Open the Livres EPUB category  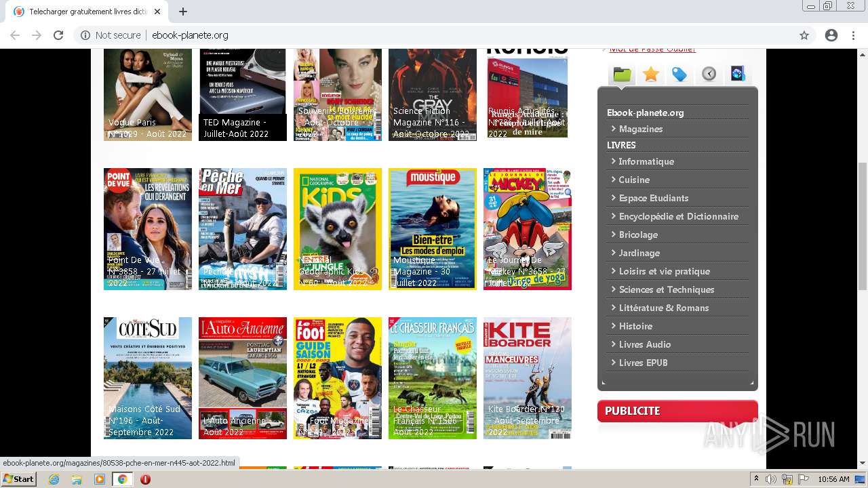(643, 363)
